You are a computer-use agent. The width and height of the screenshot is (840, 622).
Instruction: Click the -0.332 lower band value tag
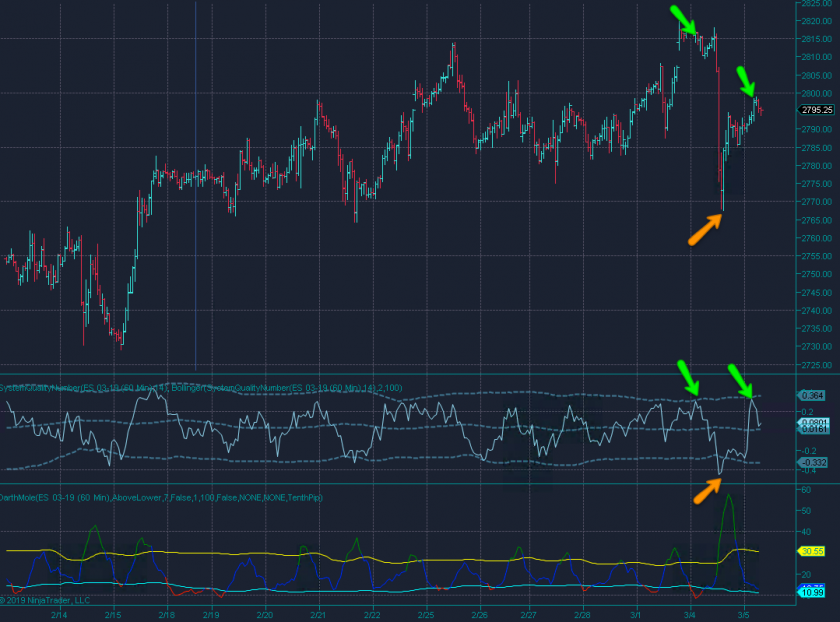point(812,462)
